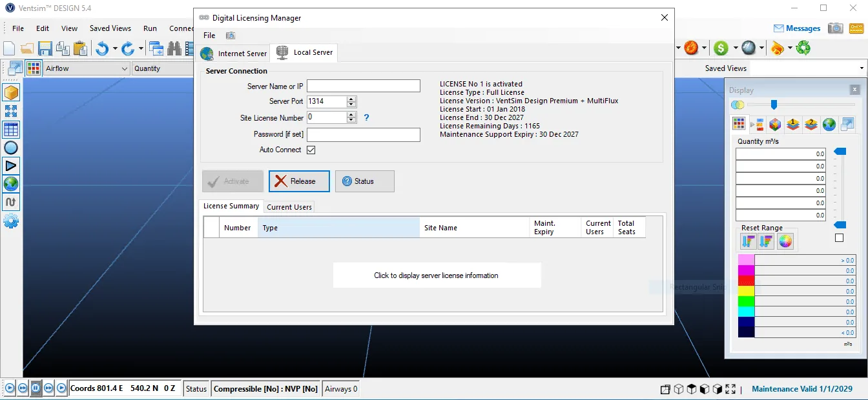Click the globe icon in left sidebar

[x=11, y=184]
